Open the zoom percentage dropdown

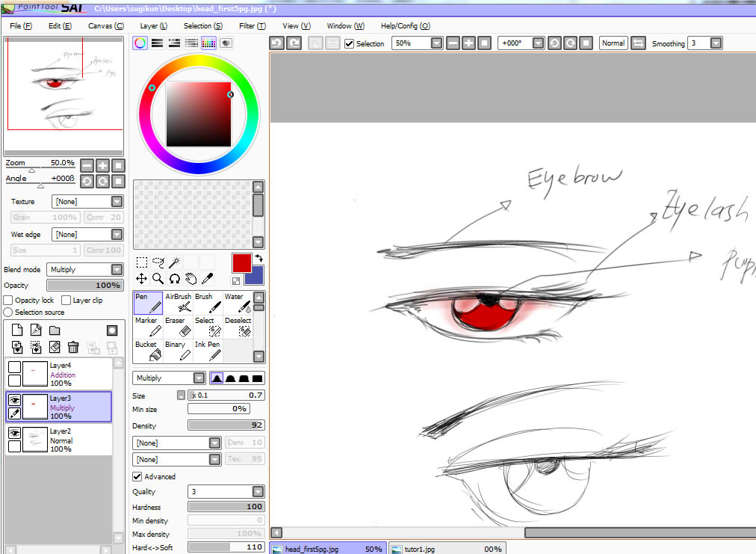tap(436, 43)
